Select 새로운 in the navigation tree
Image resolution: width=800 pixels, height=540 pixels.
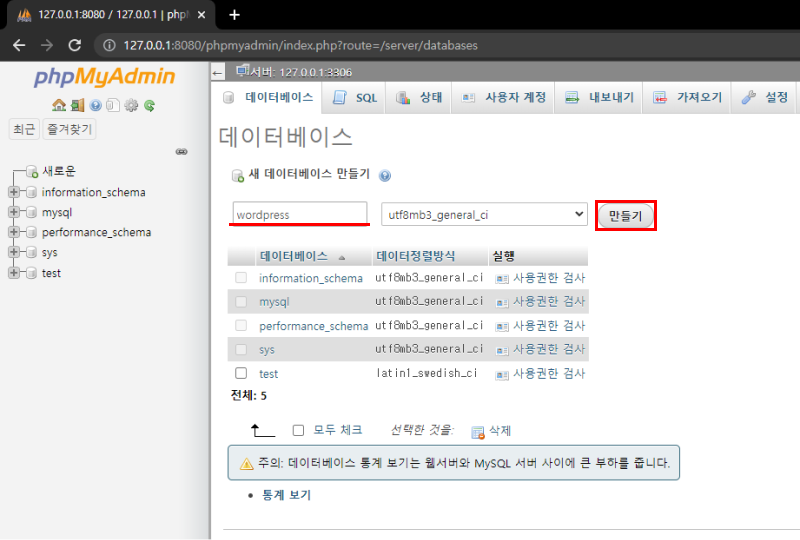(x=58, y=171)
